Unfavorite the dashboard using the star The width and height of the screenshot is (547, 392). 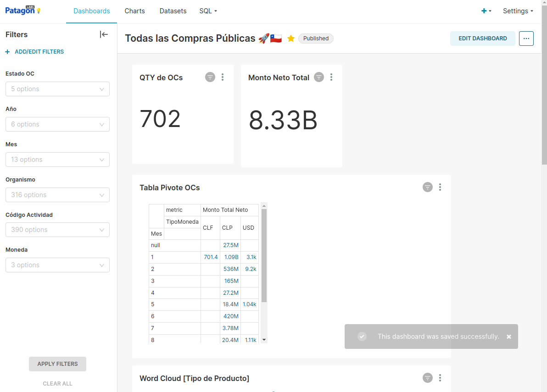coord(290,39)
